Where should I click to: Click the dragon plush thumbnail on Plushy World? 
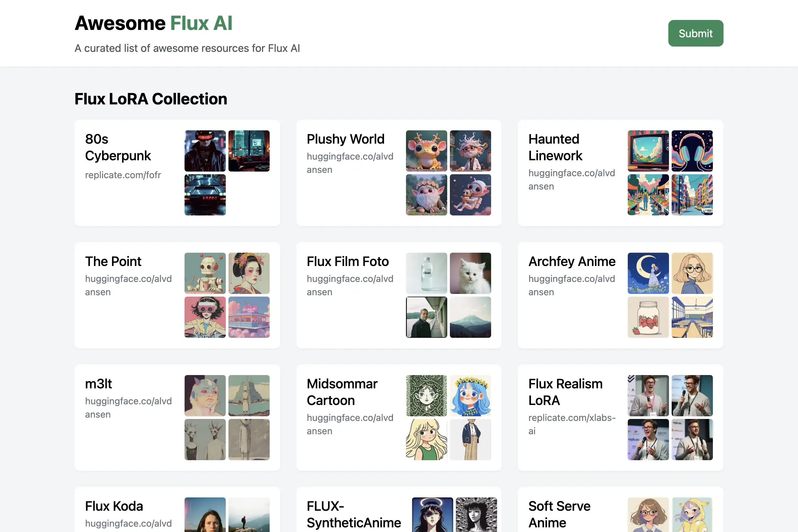point(426,151)
